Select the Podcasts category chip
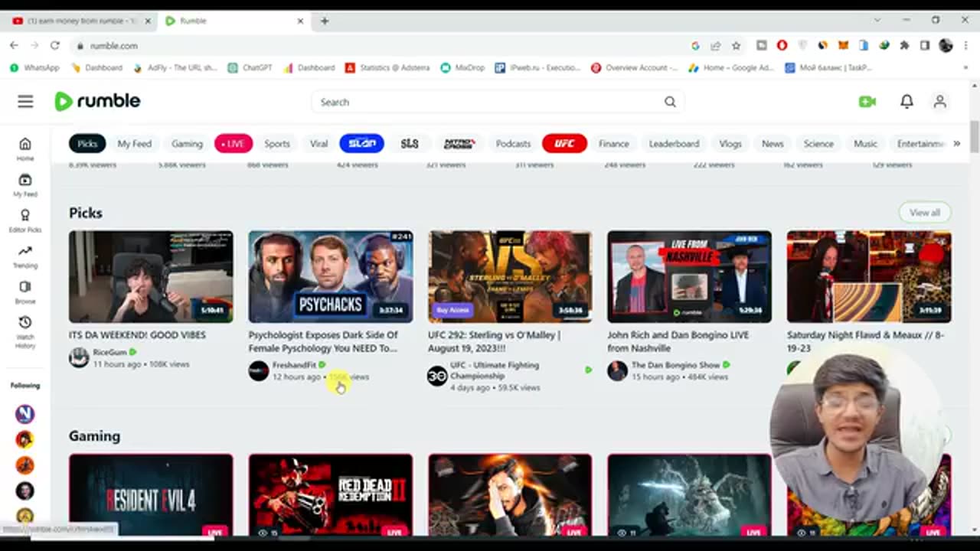Image resolution: width=980 pixels, height=551 pixels. pyautogui.click(x=513, y=143)
